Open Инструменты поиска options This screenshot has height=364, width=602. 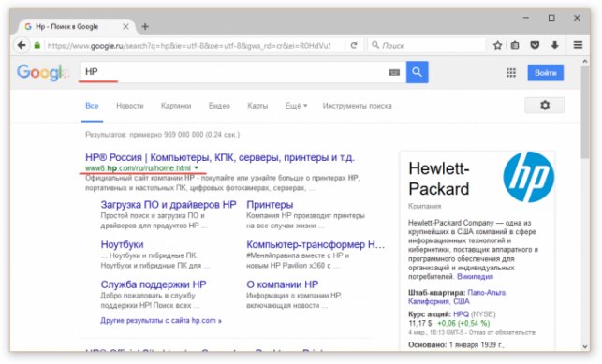click(357, 106)
